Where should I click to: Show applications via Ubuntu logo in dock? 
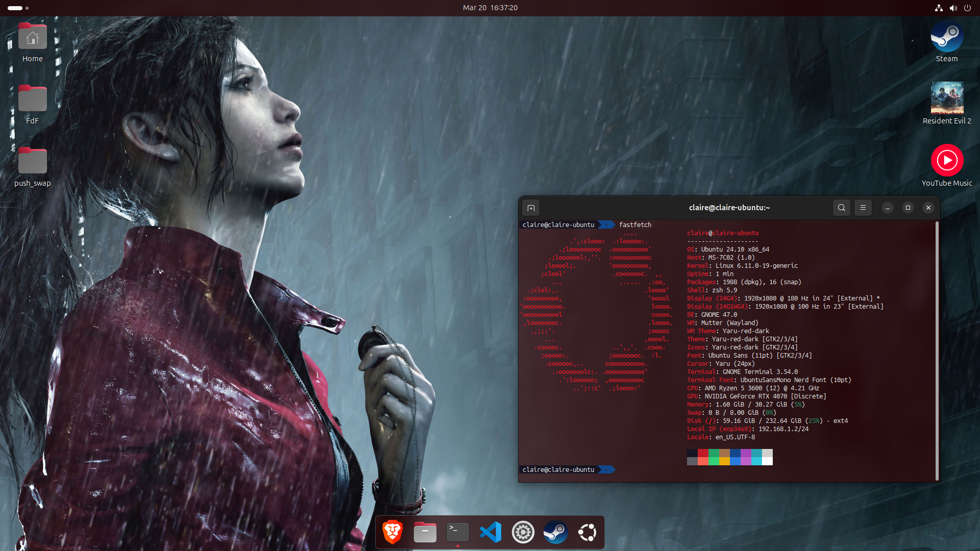[587, 532]
